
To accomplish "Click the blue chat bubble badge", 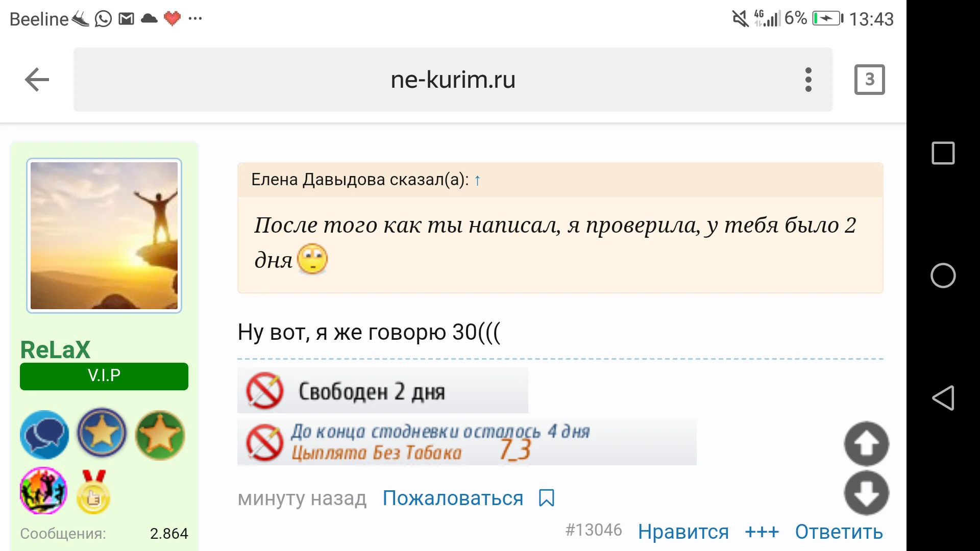I will (x=44, y=435).
